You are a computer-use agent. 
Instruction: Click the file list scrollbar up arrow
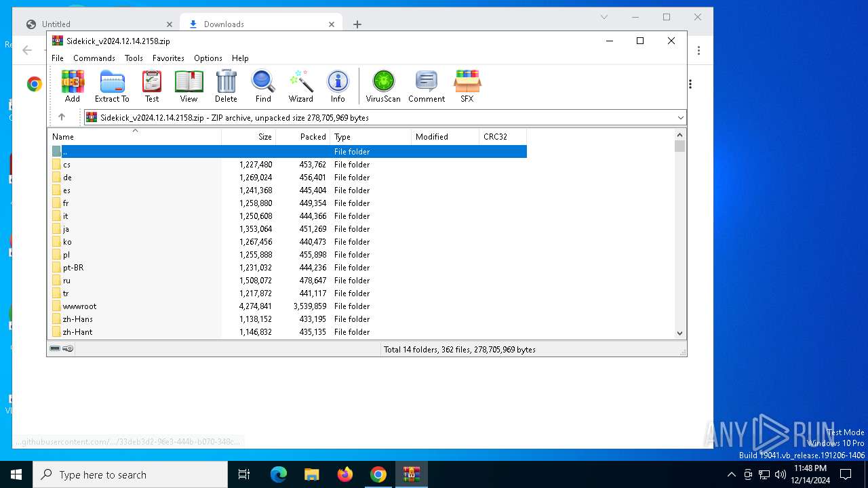point(680,134)
